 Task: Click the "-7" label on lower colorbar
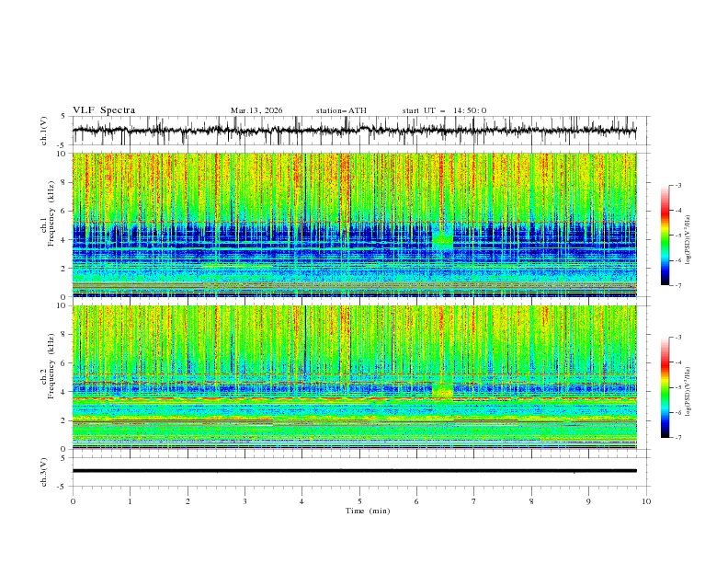678,437
